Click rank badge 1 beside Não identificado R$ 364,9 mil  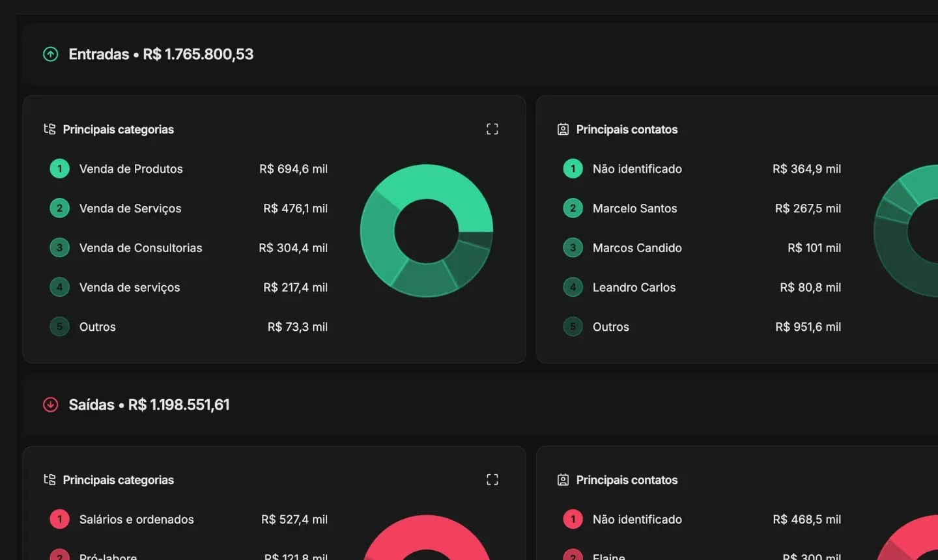coord(573,169)
